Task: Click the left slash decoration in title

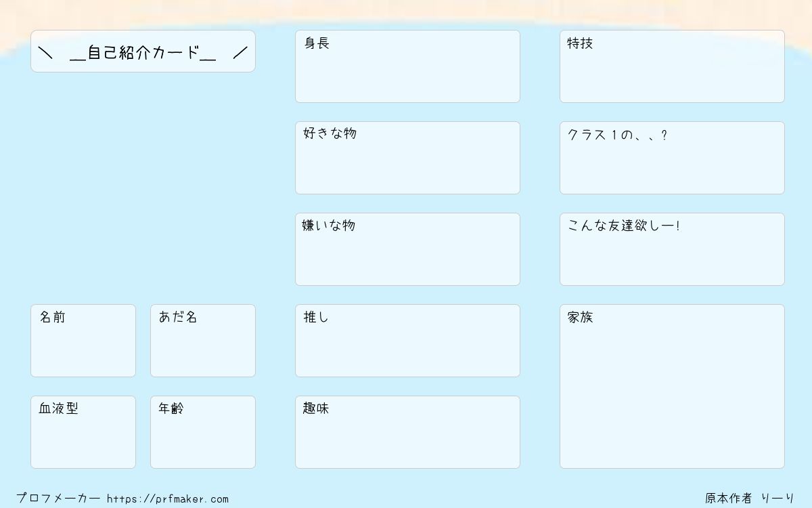Action: pyautogui.click(x=45, y=53)
